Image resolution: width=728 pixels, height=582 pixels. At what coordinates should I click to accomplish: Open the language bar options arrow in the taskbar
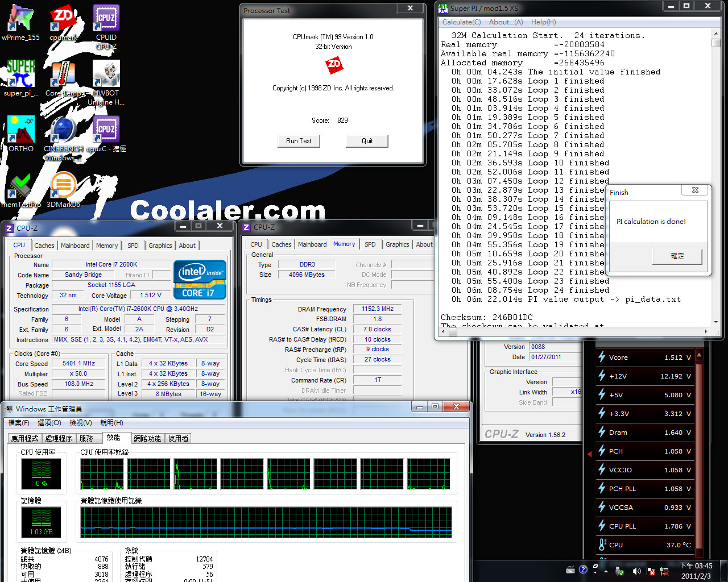595,572
